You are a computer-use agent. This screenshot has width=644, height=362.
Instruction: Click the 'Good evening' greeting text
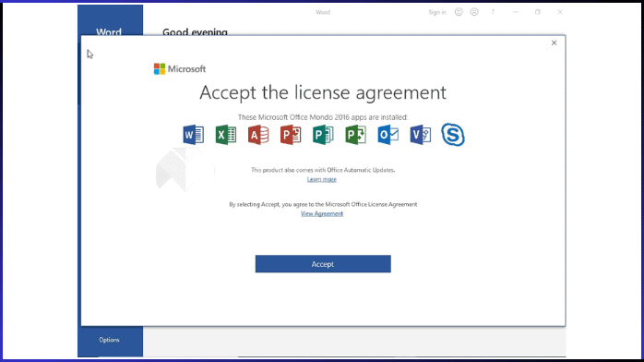click(x=195, y=32)
